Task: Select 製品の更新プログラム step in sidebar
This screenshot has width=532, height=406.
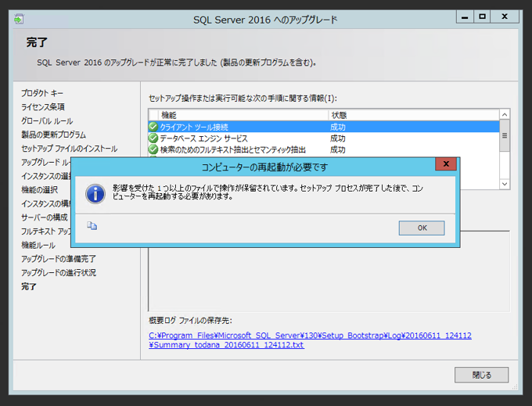Action: 53,135
